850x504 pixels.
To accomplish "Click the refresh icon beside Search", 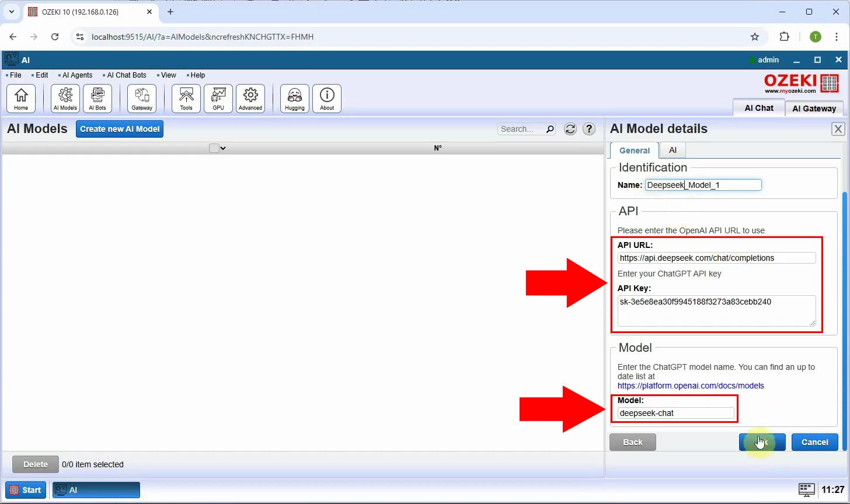I will point(570,129).
